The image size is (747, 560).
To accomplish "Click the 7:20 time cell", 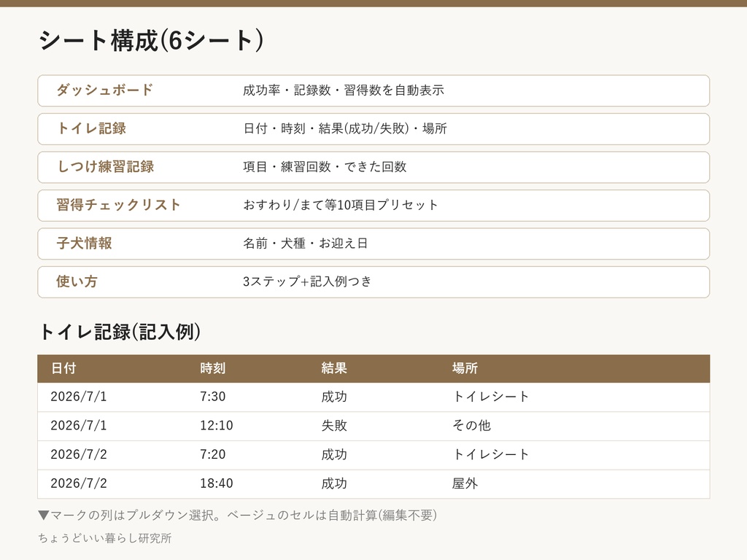I will coord(212,455).
